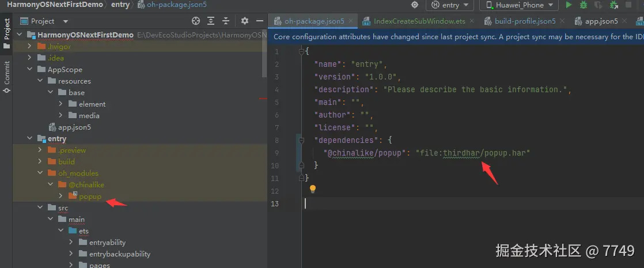Click the grayed-out Stop square icon
This screenshot has height=268, width=644.
coord(628,5)
